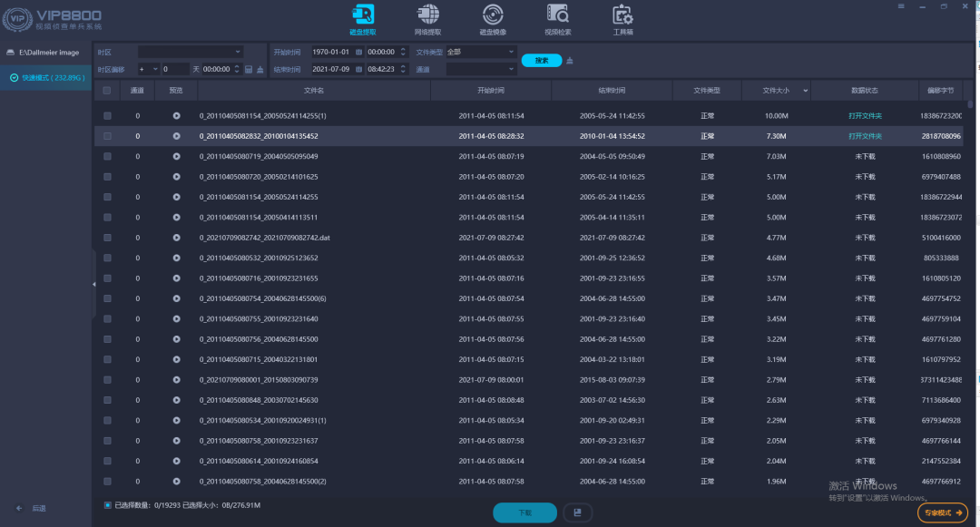Screen dimensions: 980x527
Task: Open the 工具箱 toolbox module
Action: tap(622, 19)
